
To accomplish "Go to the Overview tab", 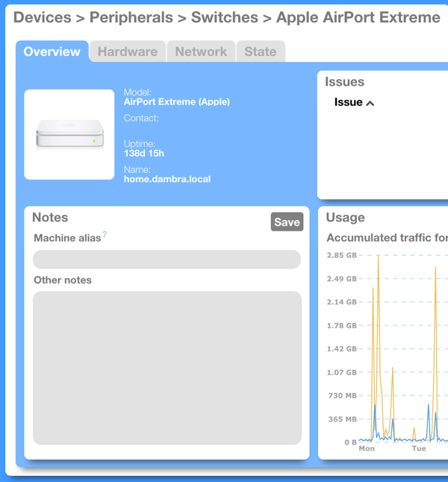I will click(52, 51).
